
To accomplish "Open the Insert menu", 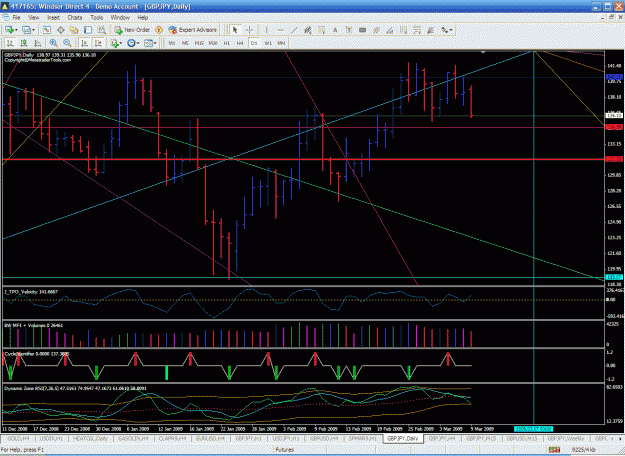I will [53, 18].
